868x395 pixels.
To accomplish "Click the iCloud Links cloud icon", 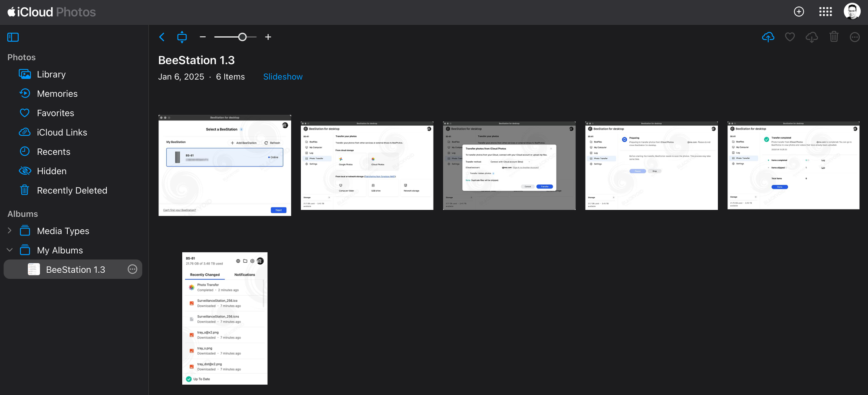I will point(25,132).
